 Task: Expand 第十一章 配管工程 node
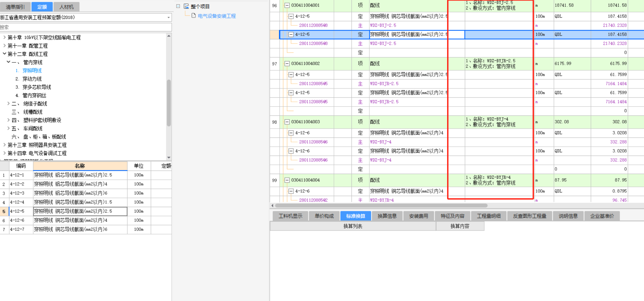[x=4, y=46]
